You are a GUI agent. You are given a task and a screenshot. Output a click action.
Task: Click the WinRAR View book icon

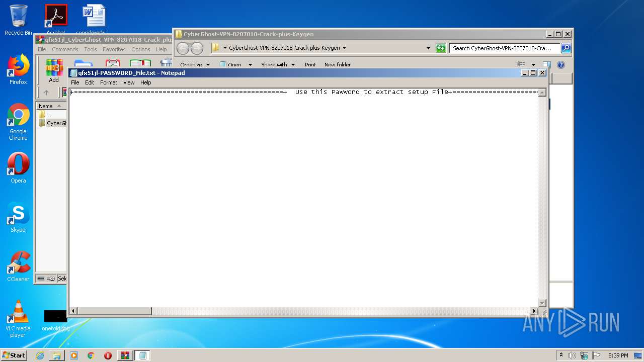(x=140, y=64)
